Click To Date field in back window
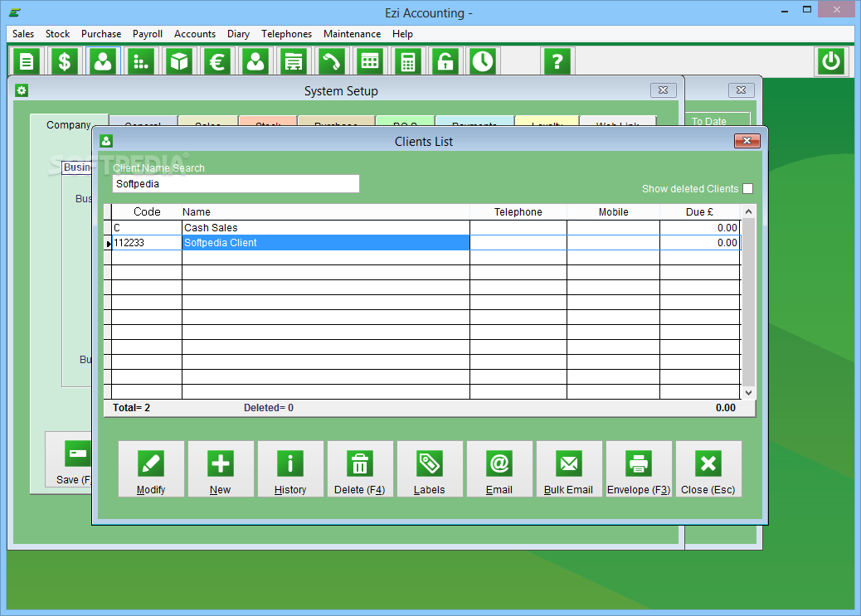861x616 pixels. (x=718, y=120)
